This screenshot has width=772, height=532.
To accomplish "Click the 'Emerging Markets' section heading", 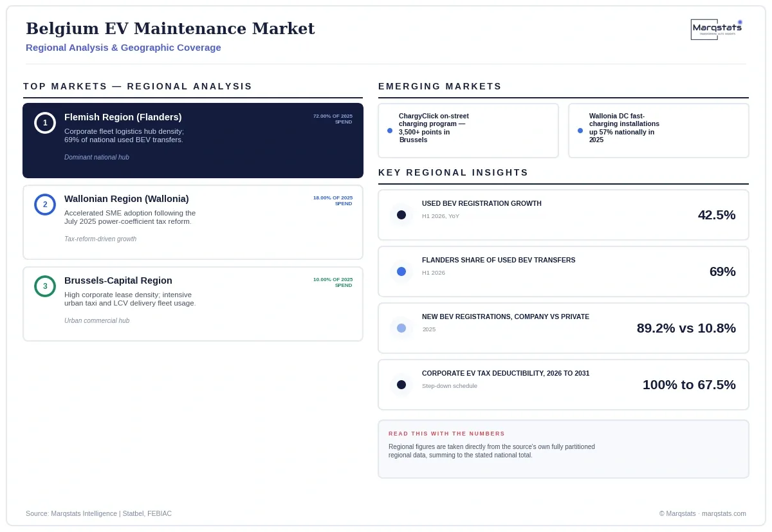I will [440, 86].
